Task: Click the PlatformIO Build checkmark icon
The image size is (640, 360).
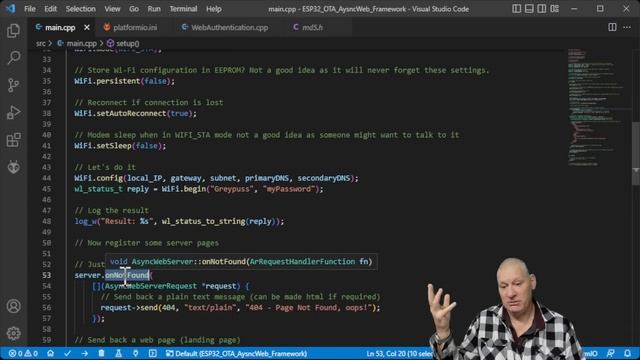Action: (x=68, y=353)
